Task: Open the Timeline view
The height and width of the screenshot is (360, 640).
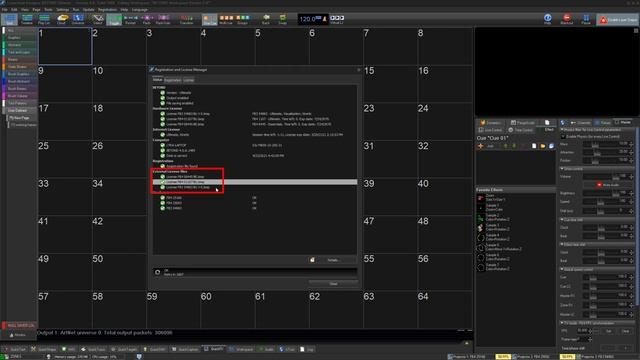Action: [27, 19]
